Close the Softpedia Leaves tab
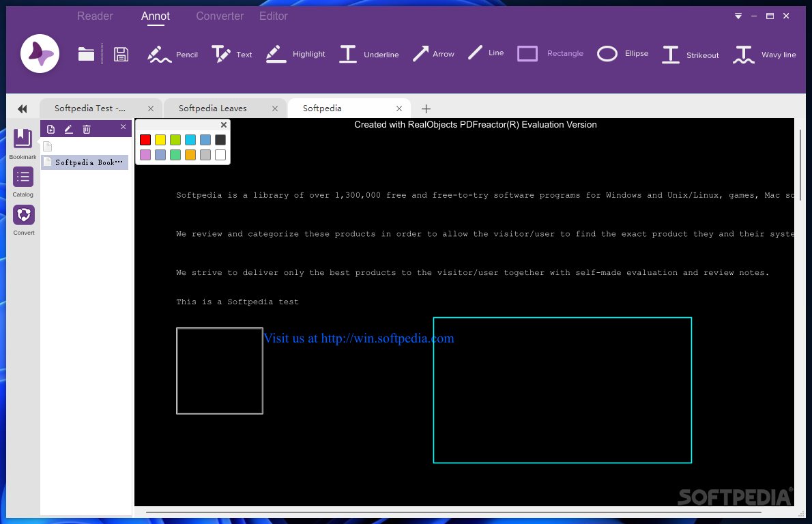 (x=275, y=108)
